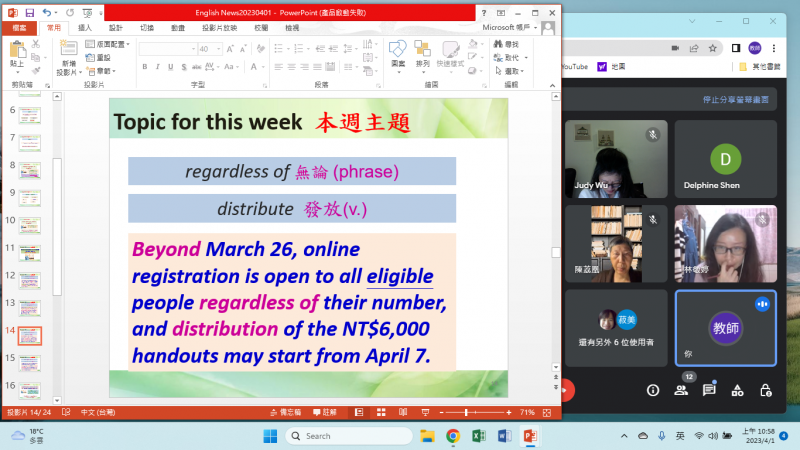Toggle the Comments pane in status bar
800x450 pixels.
tap(324, 412)
